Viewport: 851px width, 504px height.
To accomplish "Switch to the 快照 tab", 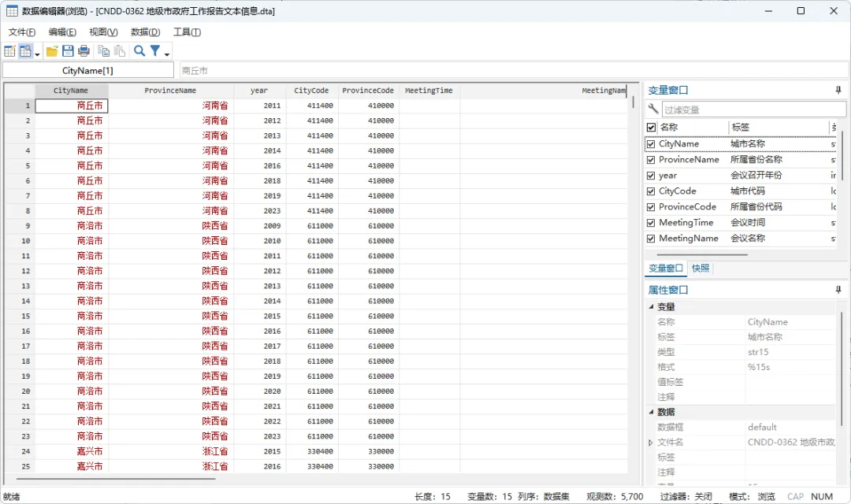I will [700, 268].
